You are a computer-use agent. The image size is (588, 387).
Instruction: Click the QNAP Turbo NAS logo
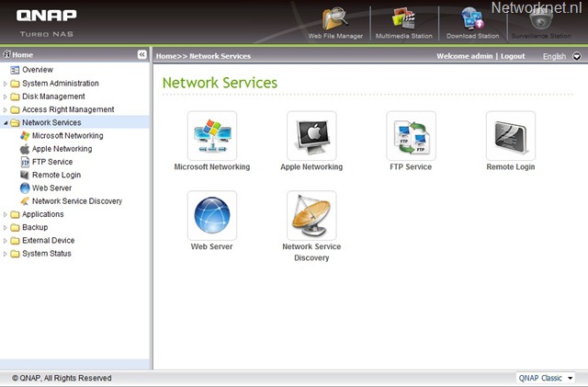[x=47, y=23]
